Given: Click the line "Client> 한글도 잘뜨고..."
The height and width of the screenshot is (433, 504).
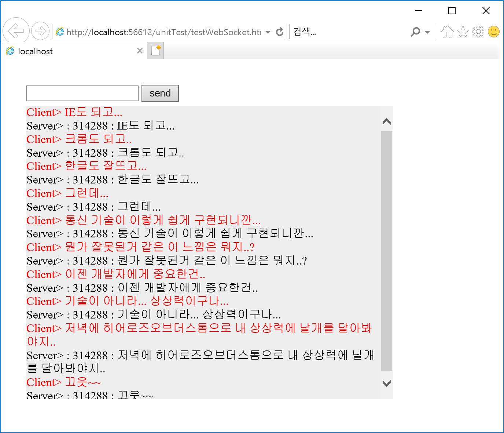Looking at the screenshot, I should click(87, 166).
